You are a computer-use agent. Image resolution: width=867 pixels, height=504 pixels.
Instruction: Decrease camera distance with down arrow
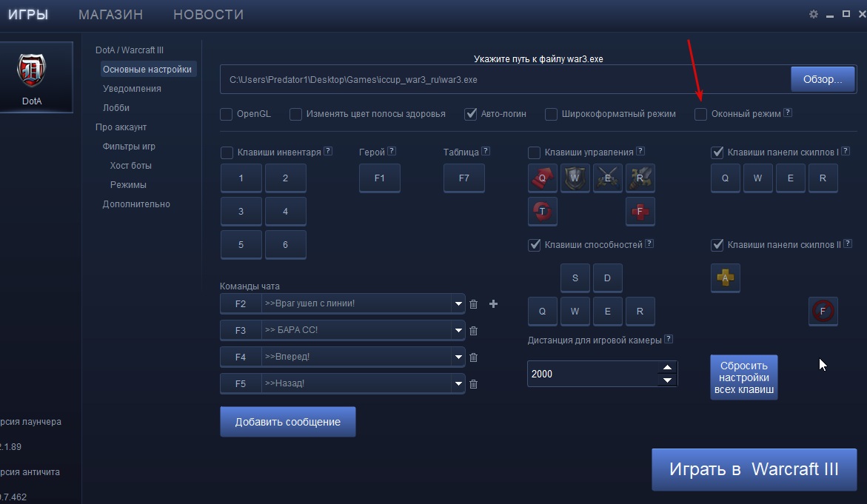[x=667, y=380]
